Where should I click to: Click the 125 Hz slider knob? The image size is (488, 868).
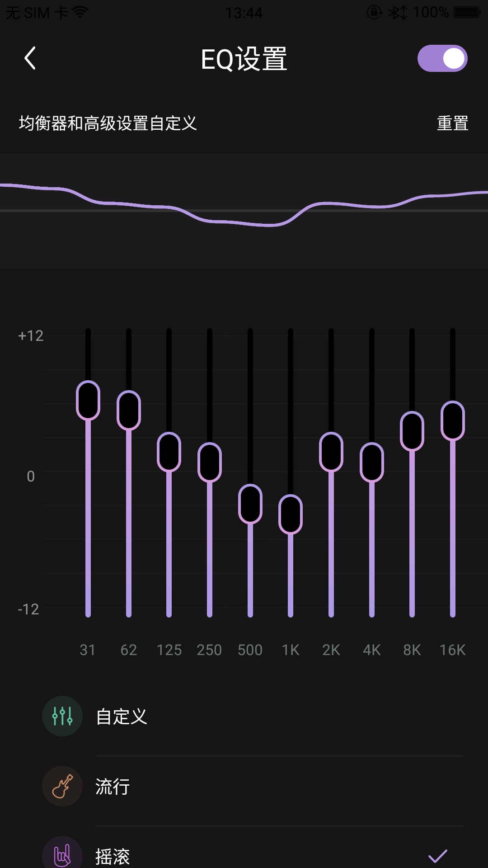pos(169,452)
